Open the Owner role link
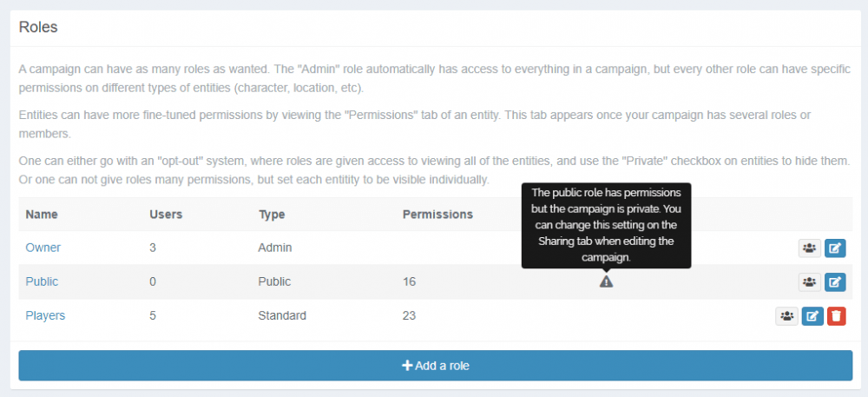This screenshot has width=868, height=397. pos(43,248)
